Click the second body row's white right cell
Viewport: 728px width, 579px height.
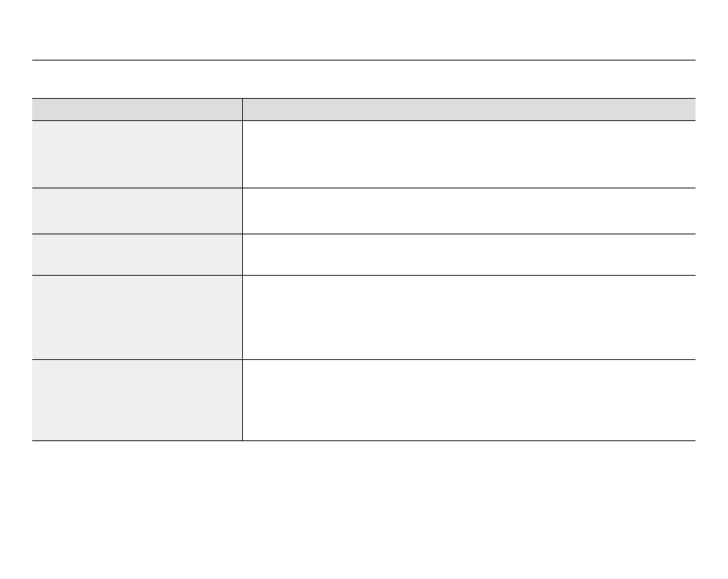pos(469,211)
